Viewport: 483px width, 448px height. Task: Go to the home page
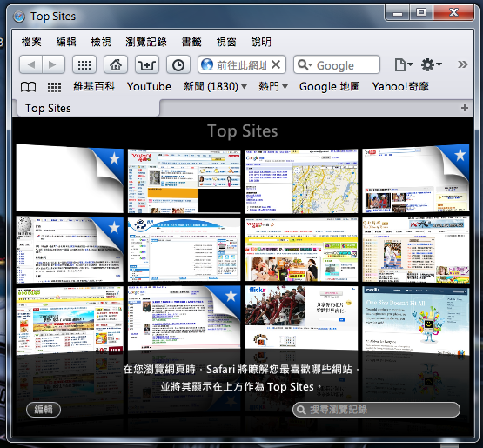click(x=116, y=64)
